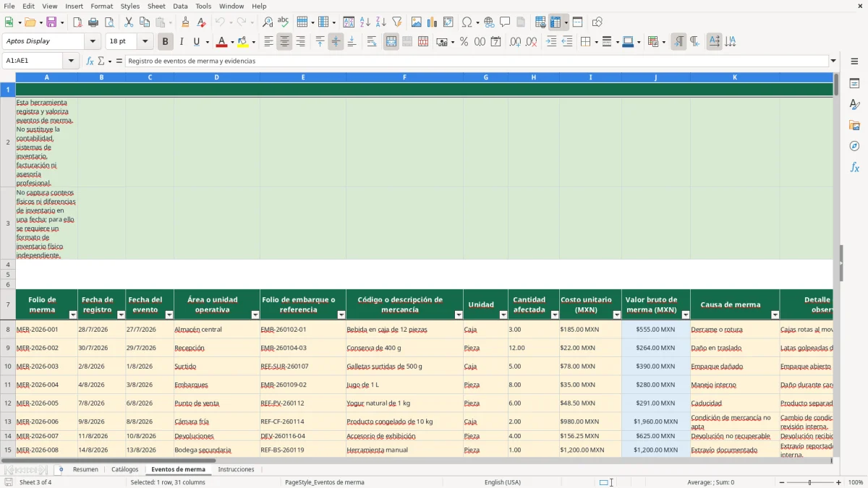The height and width of the screenshot is (488, 868).
Task: Open Find and Replace icon
Action: pos(268,22)
